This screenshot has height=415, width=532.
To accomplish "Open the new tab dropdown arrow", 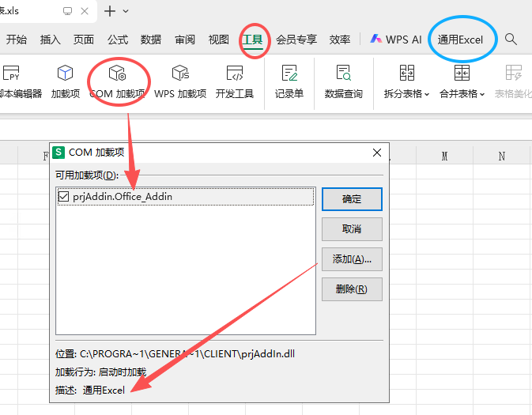I will click(126, 11).
